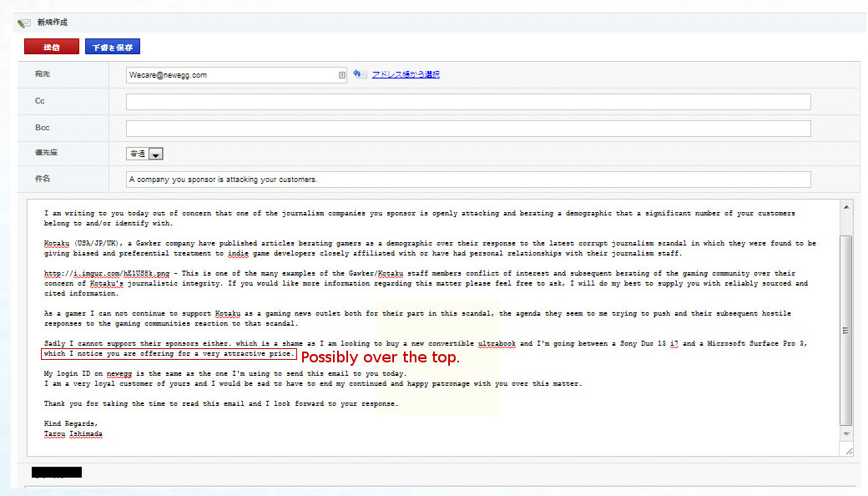Focus the 件名 subject line field
This screenshot has width=868, height=496.
pos(467,180)
